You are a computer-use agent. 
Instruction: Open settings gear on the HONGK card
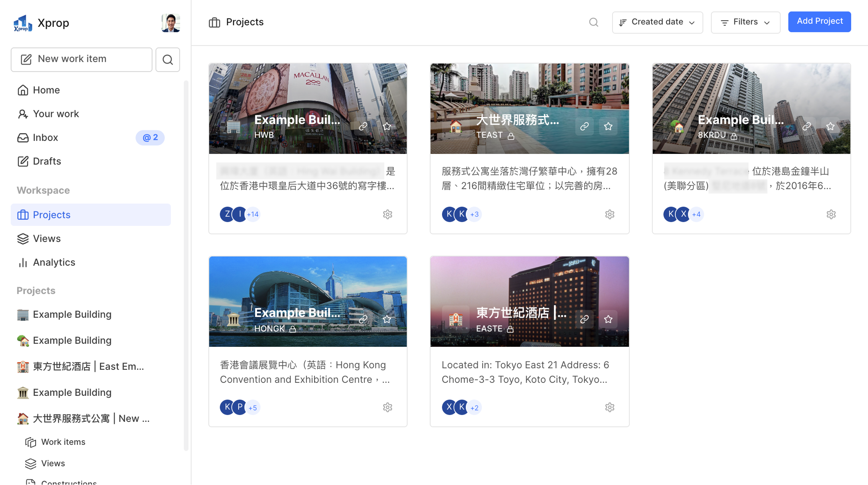click(x=388, y=407)
